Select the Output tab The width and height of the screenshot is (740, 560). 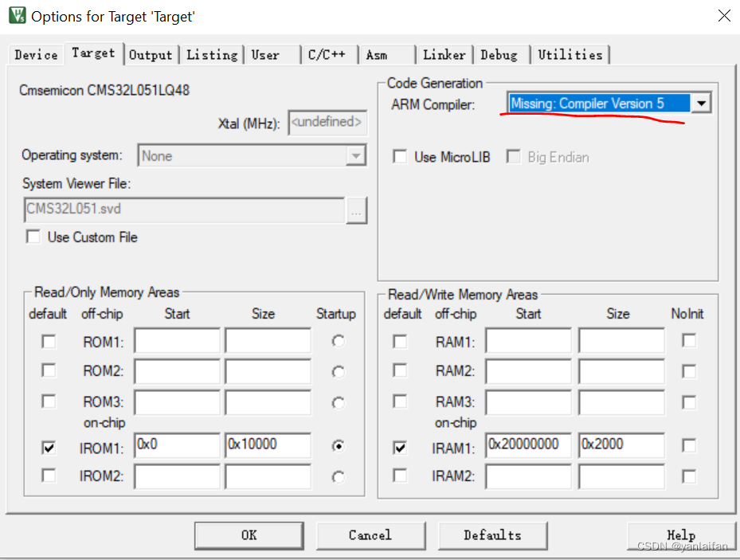151,55
